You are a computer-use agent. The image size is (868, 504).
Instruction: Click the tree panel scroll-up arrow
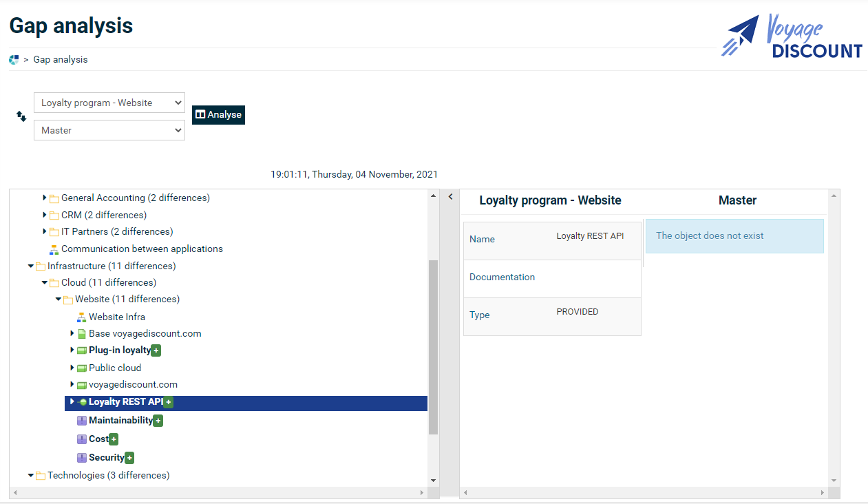click(x=433, y=196)
